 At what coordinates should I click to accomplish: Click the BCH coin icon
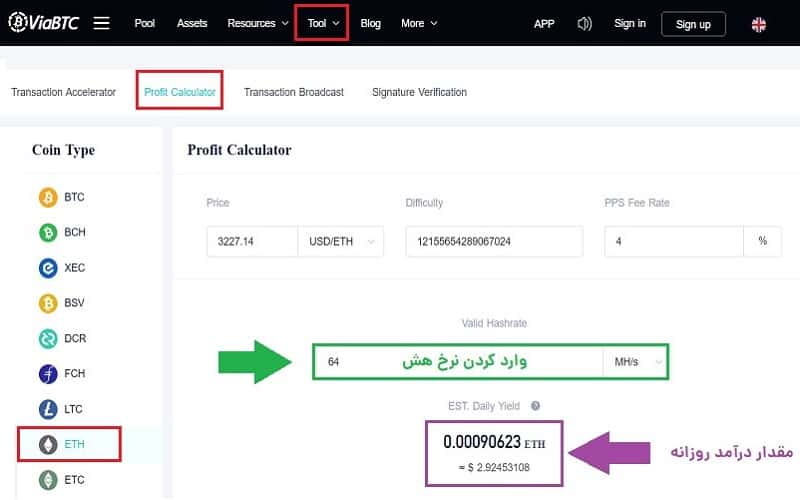[x=48, y=233]
